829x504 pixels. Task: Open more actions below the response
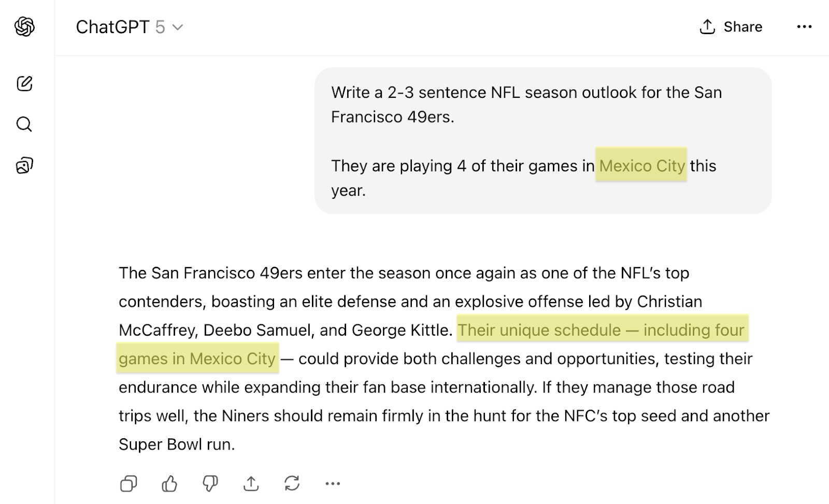[333, 484]
